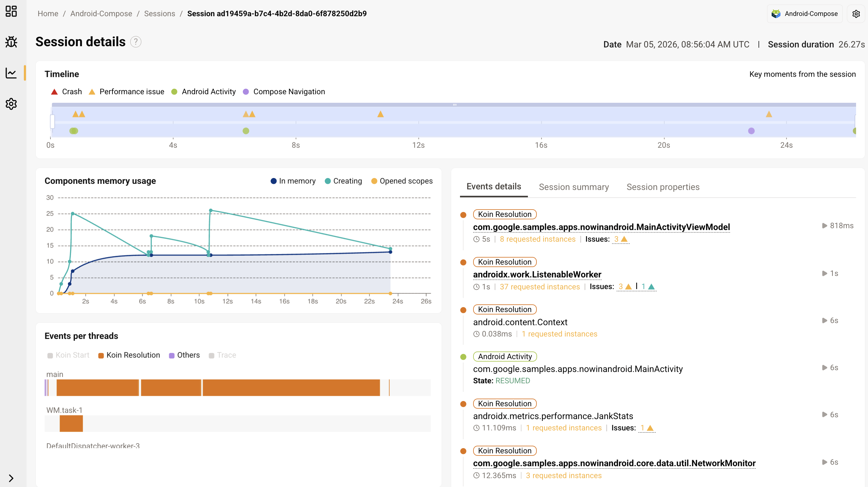868x487 pixels.
Task: Click the Session details help question icon
Action: click(x=135, y=42)
